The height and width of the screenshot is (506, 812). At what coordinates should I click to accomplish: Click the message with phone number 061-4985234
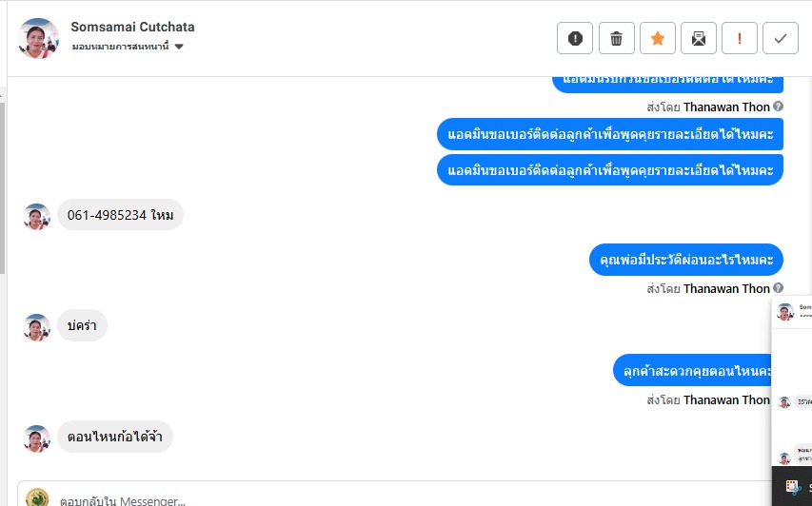[x=120, y=215]
